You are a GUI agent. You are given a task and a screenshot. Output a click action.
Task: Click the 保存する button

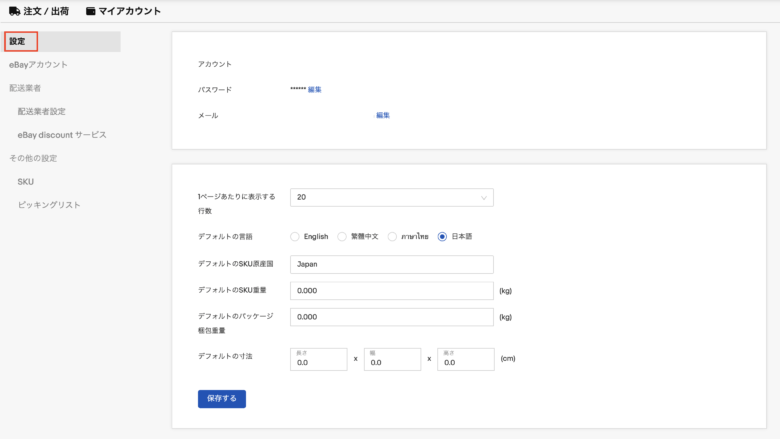(x=222, y=399)
